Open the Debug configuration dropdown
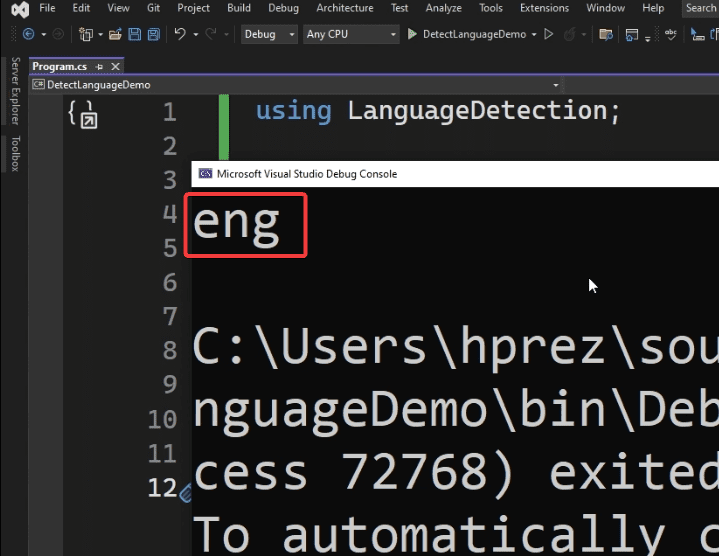The width and height of the screenshot is (719, 556). point(269,34)
